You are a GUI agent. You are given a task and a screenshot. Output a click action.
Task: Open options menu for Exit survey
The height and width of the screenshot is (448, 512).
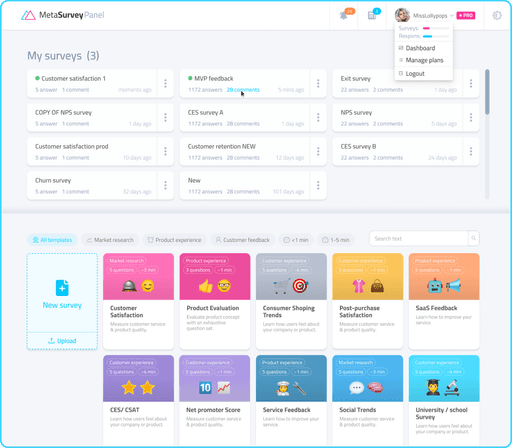click(x=471, y=84)
